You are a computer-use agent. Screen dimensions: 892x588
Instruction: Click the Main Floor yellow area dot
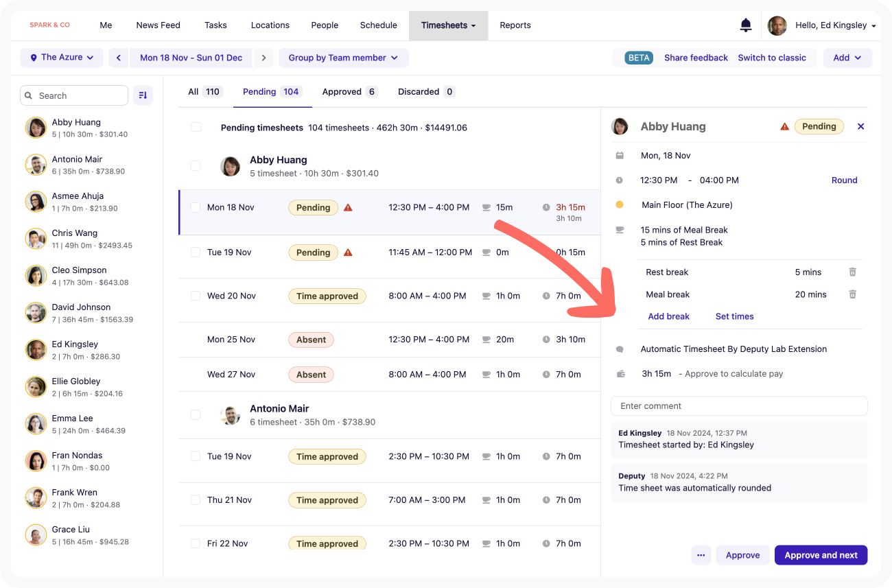620,204
